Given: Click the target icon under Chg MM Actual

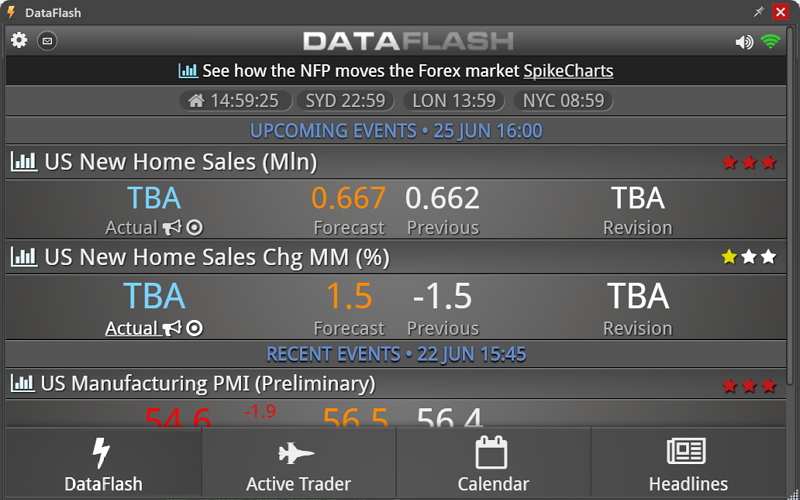Looking at the screenshot, I should 194,328.
